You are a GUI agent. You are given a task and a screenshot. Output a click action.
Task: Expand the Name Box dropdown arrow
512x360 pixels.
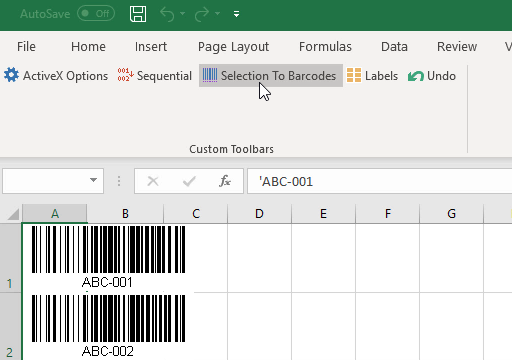pyautogui.click(x=93, y=180)
